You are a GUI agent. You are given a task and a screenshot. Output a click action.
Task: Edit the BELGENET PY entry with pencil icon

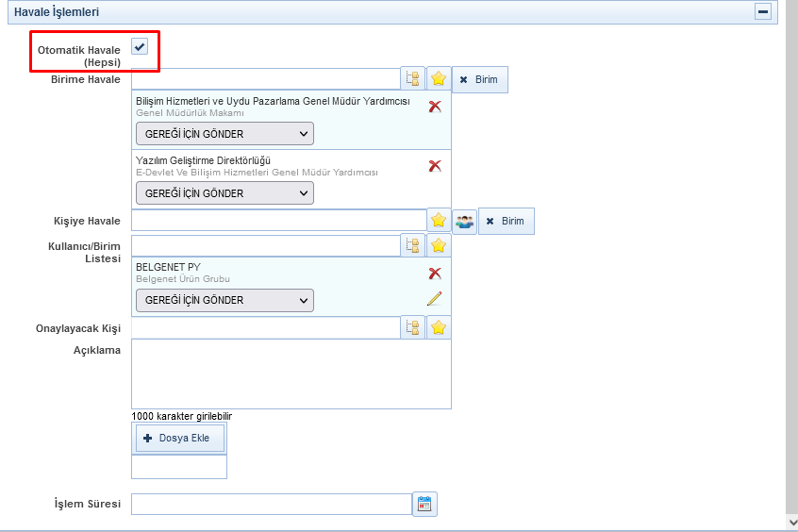434,299
